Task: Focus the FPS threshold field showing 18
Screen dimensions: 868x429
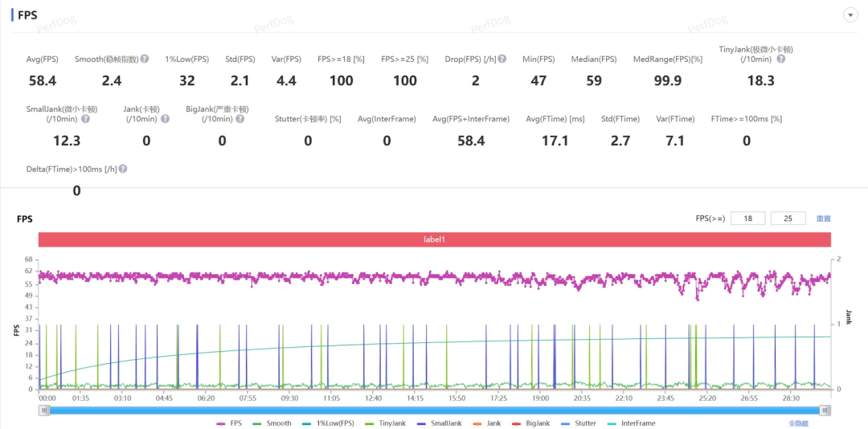Action: [x=748, y=219]
